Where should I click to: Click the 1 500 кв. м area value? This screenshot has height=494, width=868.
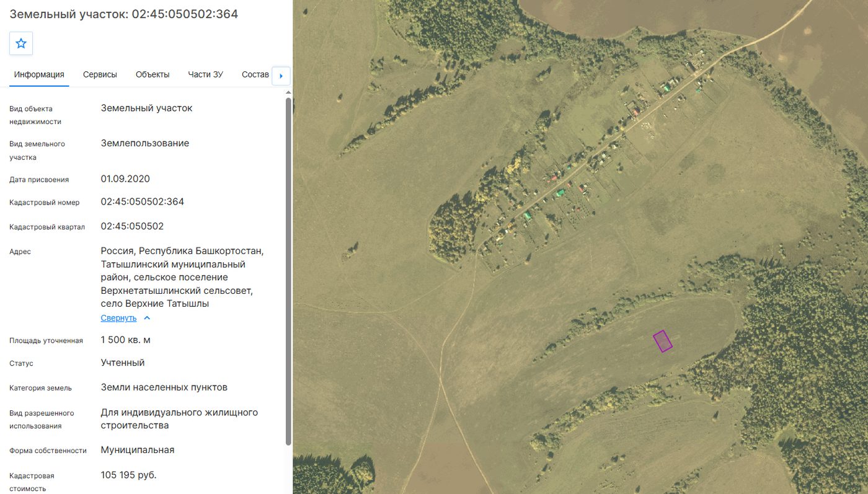(126, 340)
